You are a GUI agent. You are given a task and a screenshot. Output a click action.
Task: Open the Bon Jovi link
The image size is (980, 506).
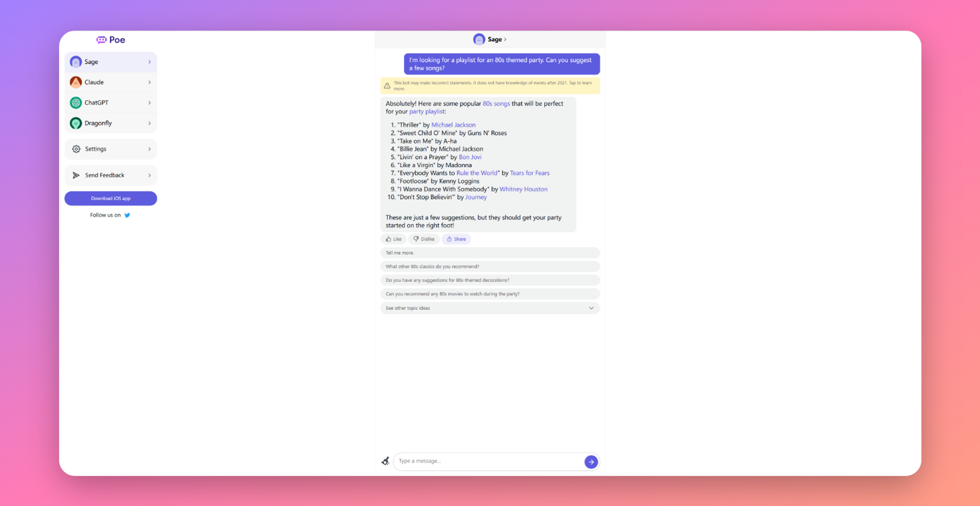click(x=470, y=157)
